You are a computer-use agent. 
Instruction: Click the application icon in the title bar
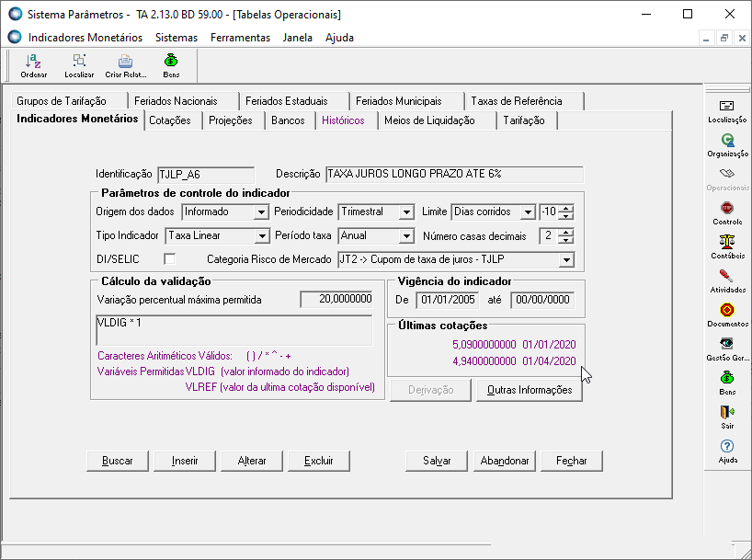[16, 14]
